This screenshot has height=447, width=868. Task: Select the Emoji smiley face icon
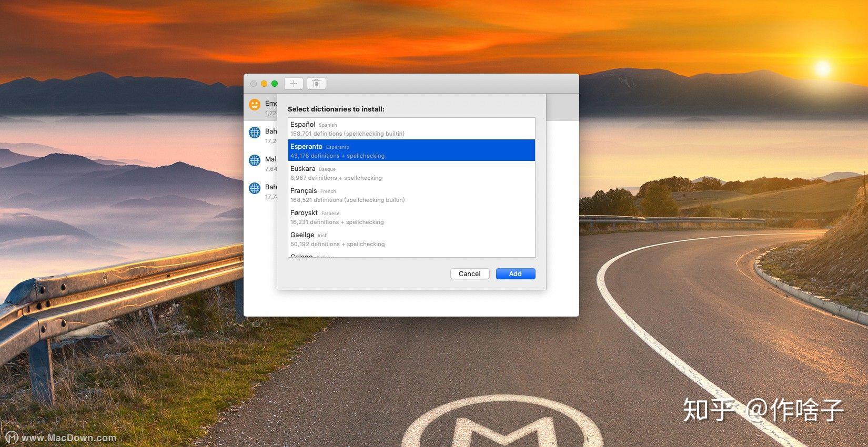coord(255,105)
